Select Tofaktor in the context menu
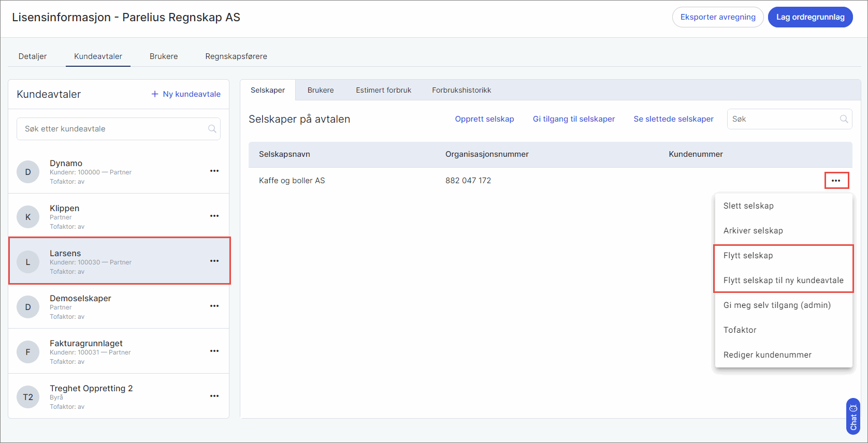 (740, 330)
